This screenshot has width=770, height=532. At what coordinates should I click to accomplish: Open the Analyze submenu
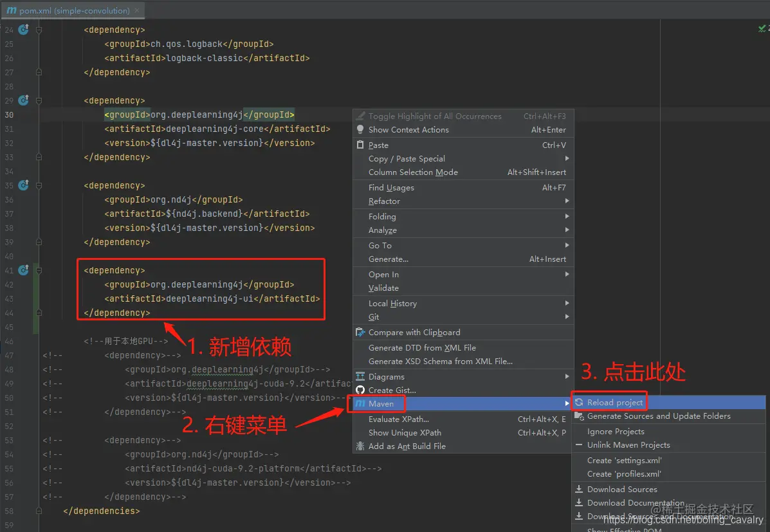pyautogui.click(x=463, y=230)
